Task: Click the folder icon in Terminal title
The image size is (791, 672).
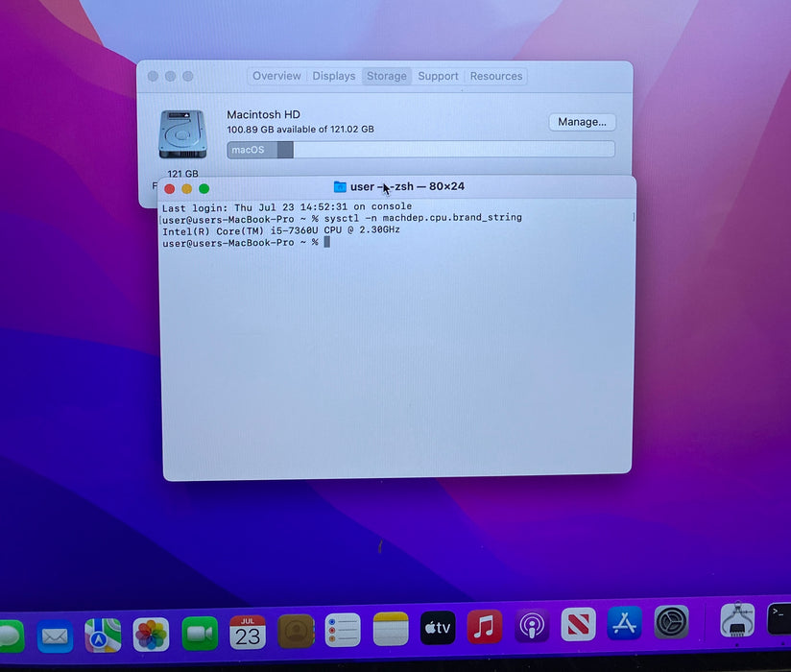Action: (340, 186)
